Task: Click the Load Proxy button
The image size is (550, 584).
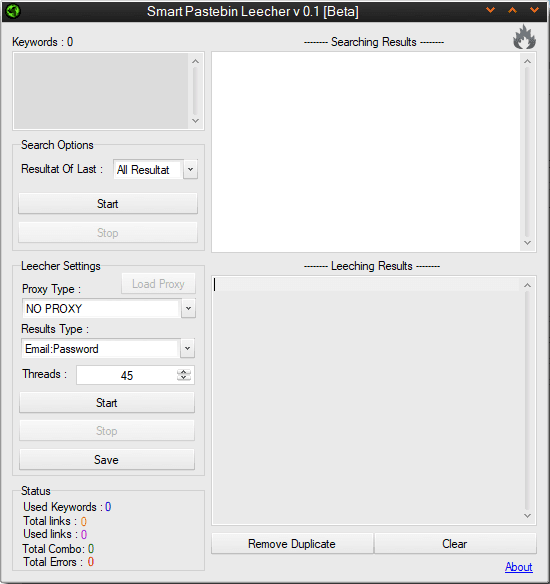Action: coord(158,284)
